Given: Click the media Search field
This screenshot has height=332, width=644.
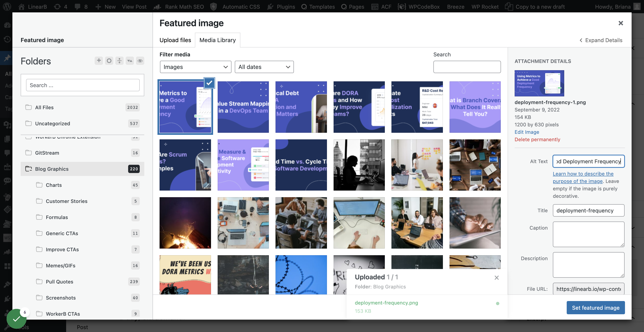Looking at the screenshot, I should pos(467,67).
